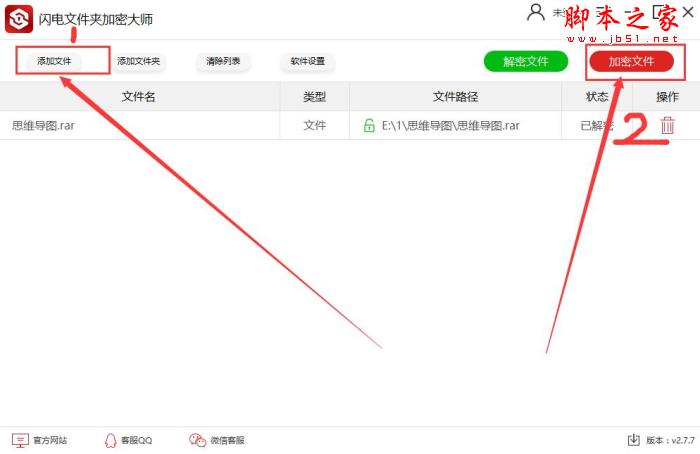Click the 客服QQ penguin icon
The width and height of the screenshot is (700, 454).
110,440
